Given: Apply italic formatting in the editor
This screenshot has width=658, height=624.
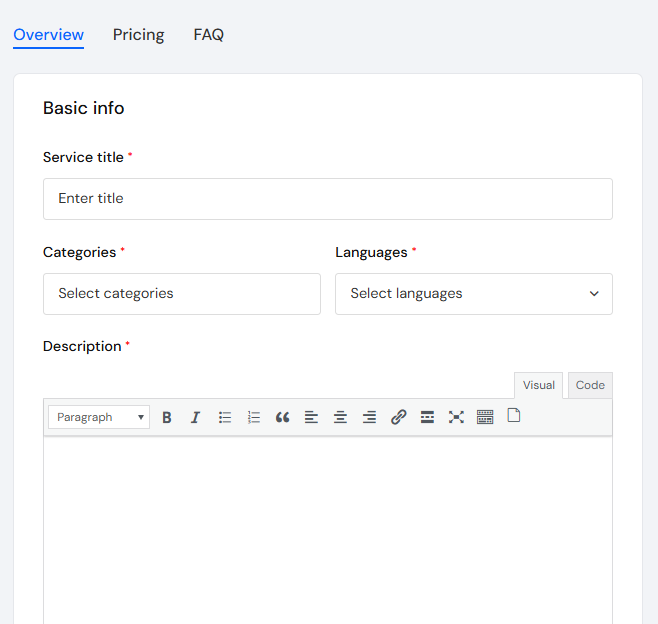Looking at the screenshot, I should [x=196, y=417].
